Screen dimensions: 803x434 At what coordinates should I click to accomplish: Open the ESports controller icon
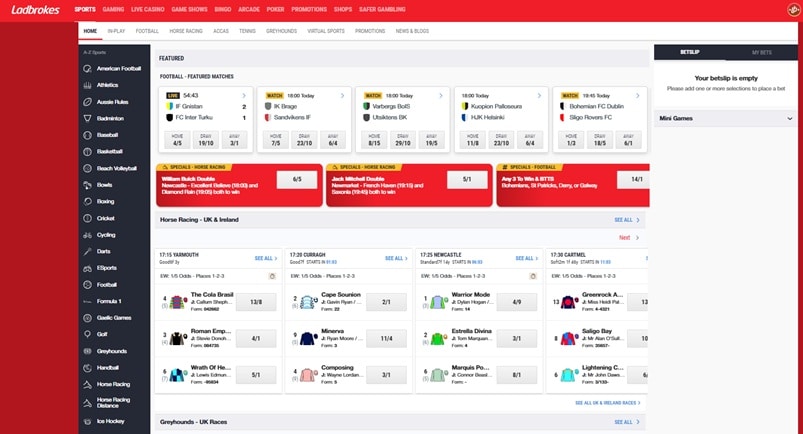tap(88, 268)
